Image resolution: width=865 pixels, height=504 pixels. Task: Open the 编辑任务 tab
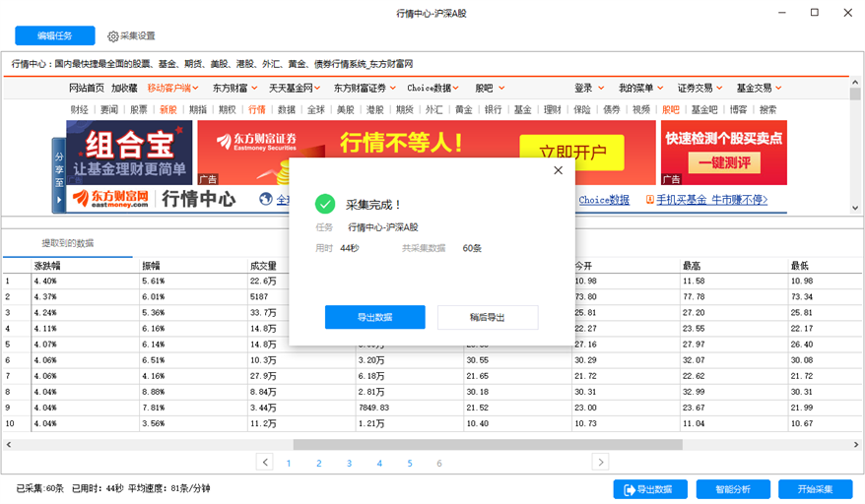pyautogui.click(x=54, y=35)
